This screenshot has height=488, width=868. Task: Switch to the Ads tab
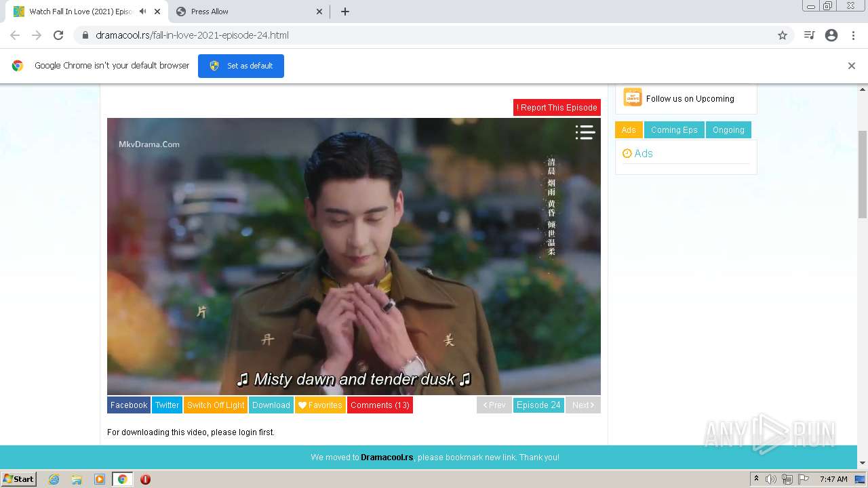(x=629, y=129)
